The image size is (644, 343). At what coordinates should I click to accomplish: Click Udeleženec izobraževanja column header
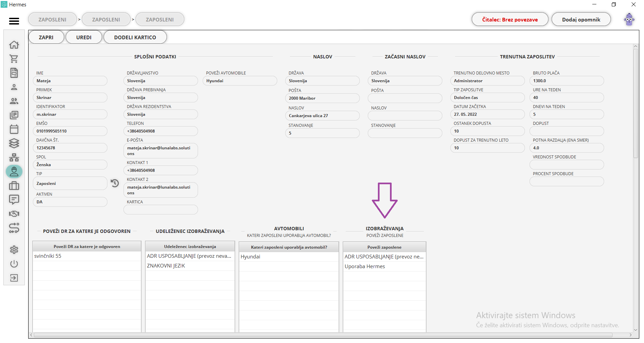click(x=190, y=246)
